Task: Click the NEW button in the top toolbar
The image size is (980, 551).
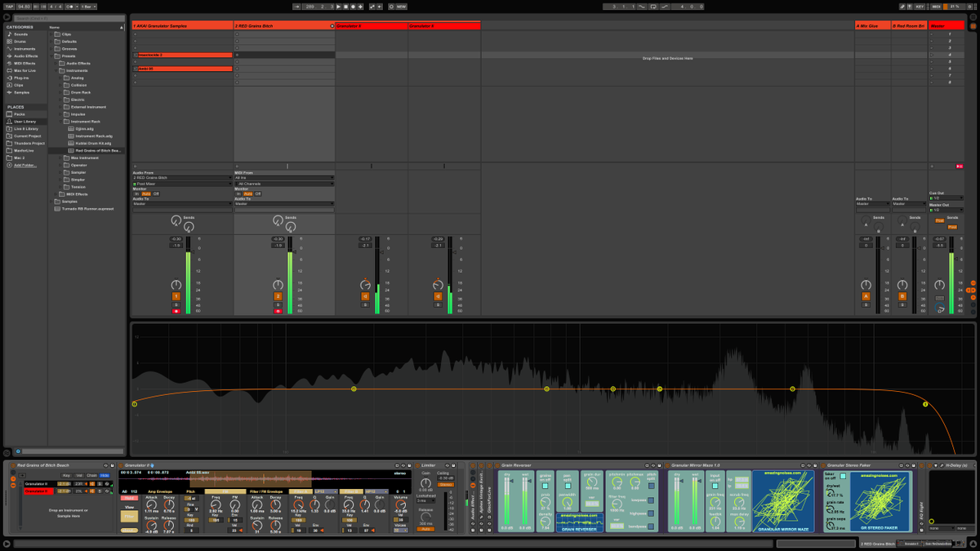Action: [401, 7]
